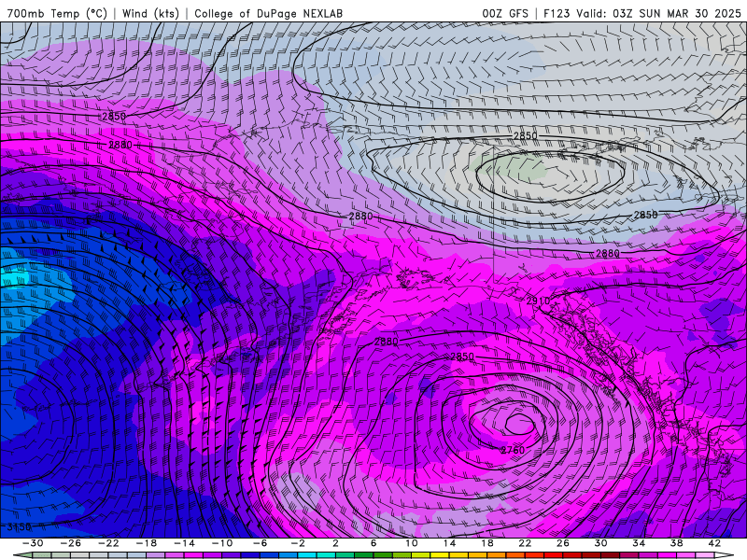Select the "00Z GFS" model run label
Image resolution: width=747 pixels, height=560 pixels.
tap(505, 13)
